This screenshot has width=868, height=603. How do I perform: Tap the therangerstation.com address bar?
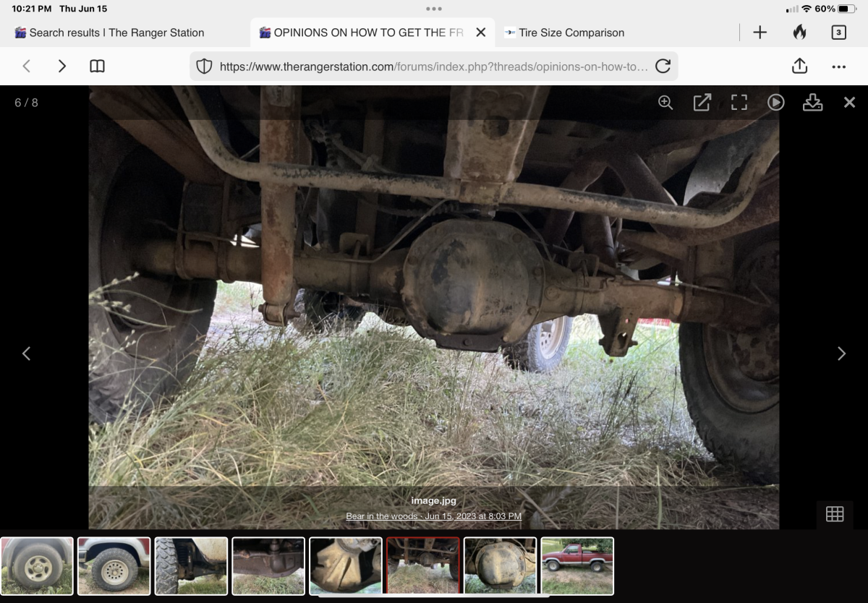coord(434,67)
